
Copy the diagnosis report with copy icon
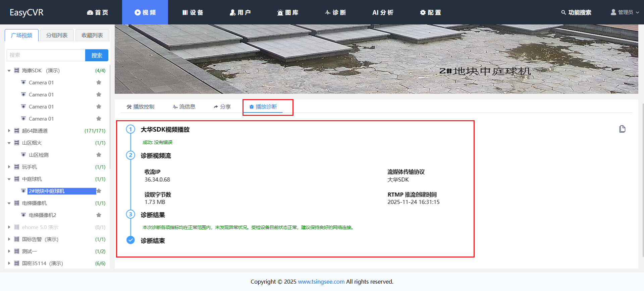point(622,129)
